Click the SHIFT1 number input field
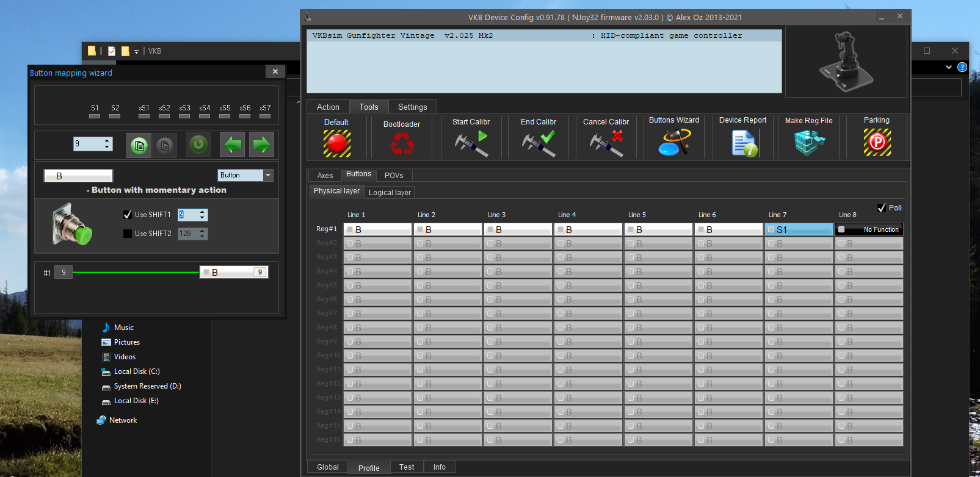Image resolution: width=980 pixels, height=477 pixels. pos(188,215)
